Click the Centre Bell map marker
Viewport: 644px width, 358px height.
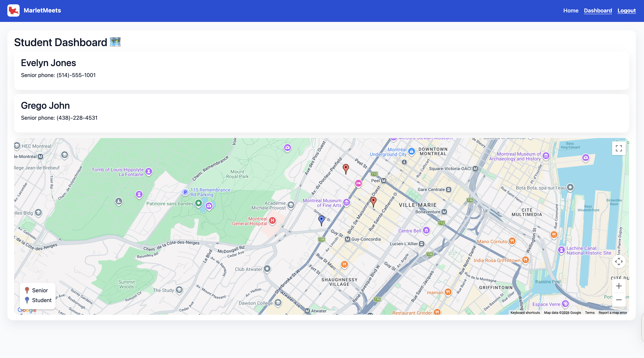click(426, 230)
